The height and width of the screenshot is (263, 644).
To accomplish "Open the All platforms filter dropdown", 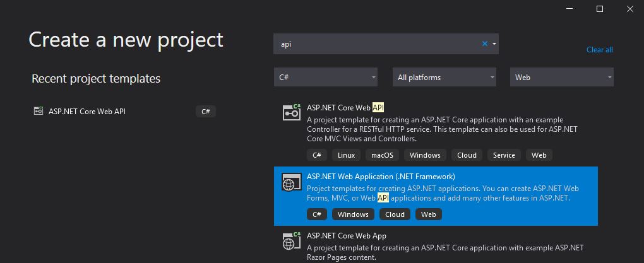I will [444, 77].
